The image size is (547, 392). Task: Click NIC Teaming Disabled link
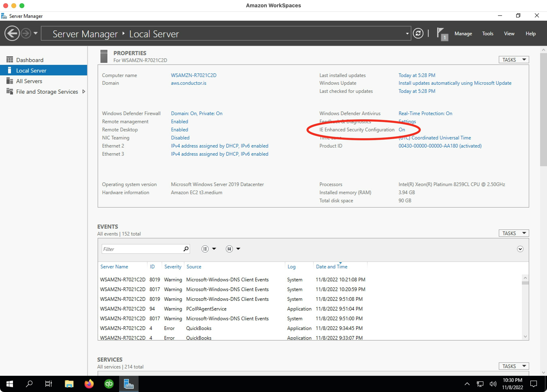pyautogui.click(x=180, y=138)
